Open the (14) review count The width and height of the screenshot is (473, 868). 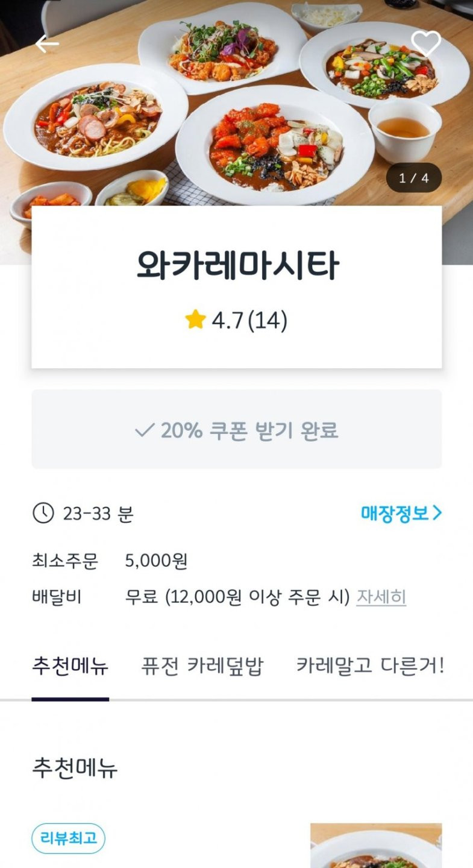pyautogui.click(x=268, y=320)
